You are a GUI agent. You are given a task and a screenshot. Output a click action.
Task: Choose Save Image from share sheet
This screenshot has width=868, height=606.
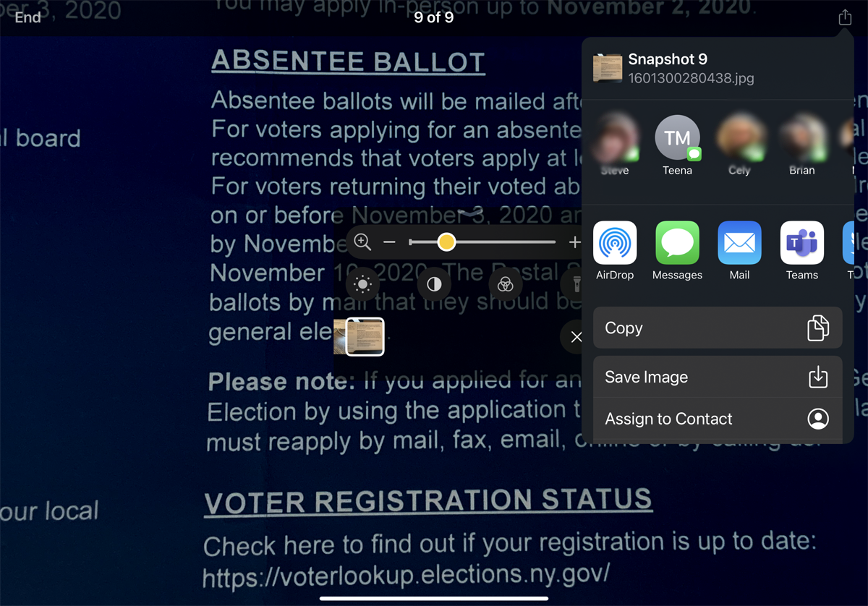(718, 377)
